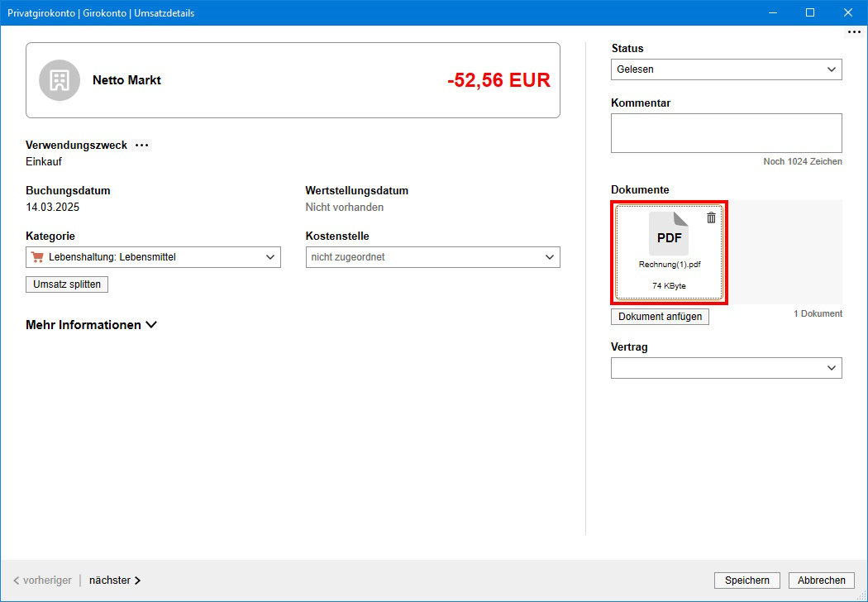Maximize the Umsatzdetails window
This screenshot has height=602, width=868.
810,12
